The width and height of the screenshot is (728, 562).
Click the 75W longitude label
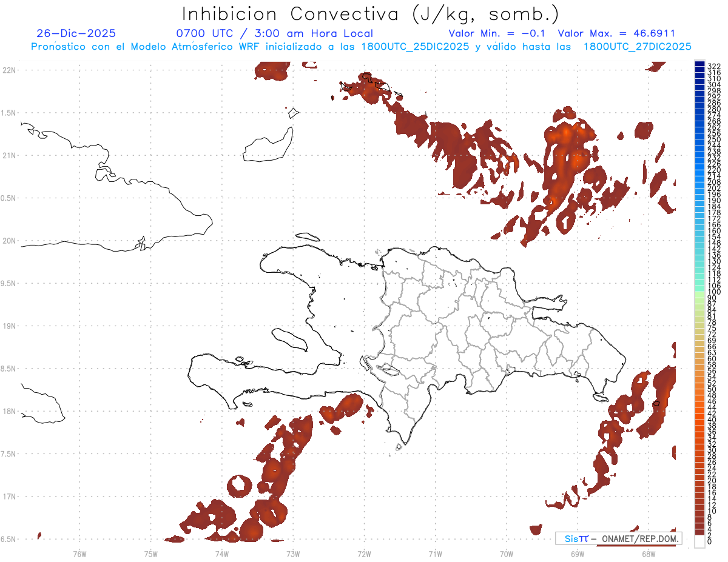[151, 554]
